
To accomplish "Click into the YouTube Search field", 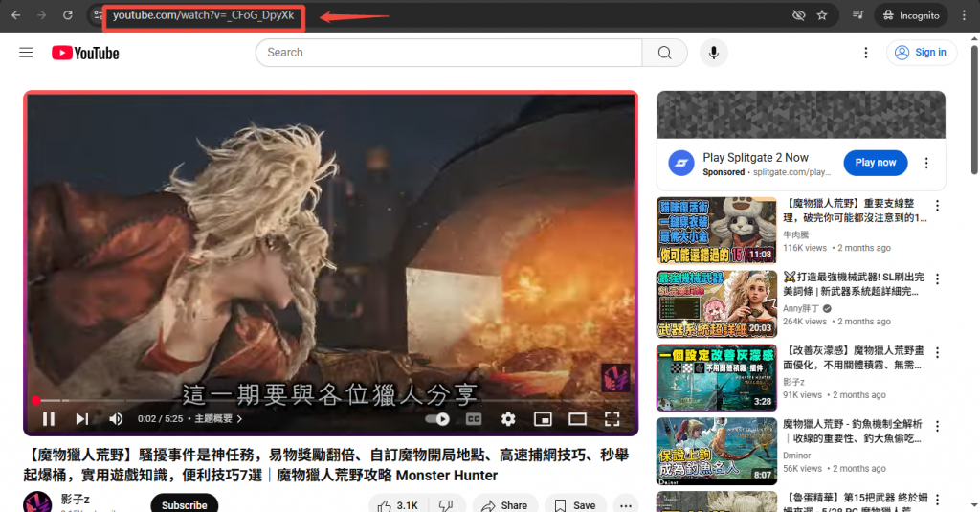I will click(x=449, y=53).
